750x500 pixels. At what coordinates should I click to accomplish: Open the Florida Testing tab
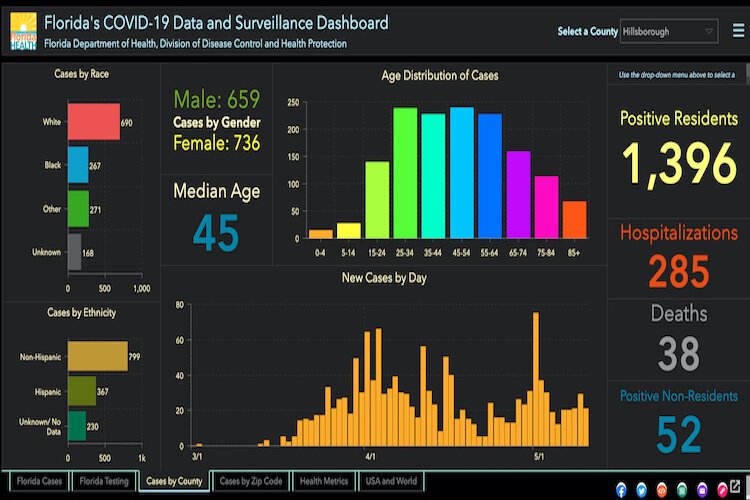point(103,481)
